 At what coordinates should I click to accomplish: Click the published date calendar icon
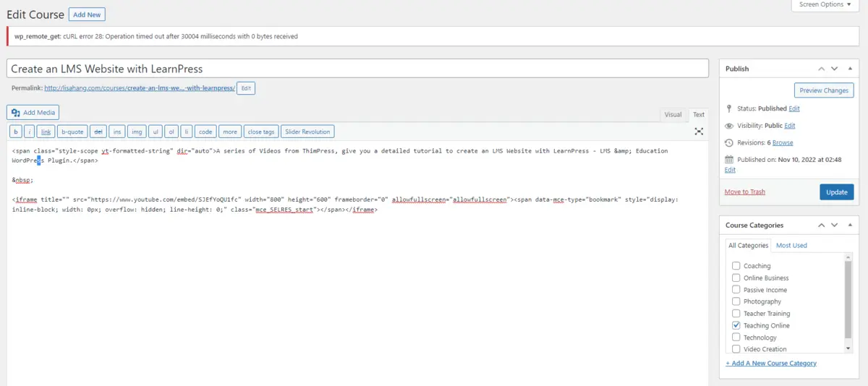click(x=729, y=160)
